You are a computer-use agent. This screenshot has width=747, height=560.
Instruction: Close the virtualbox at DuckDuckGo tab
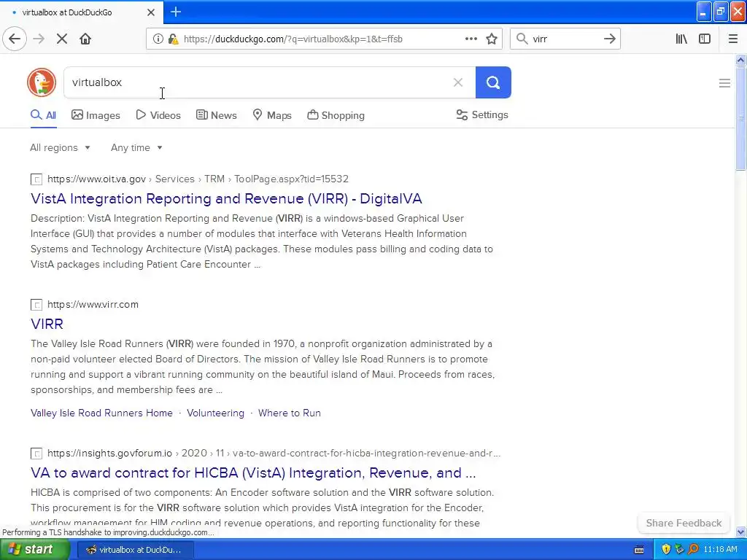coord(151,12)
